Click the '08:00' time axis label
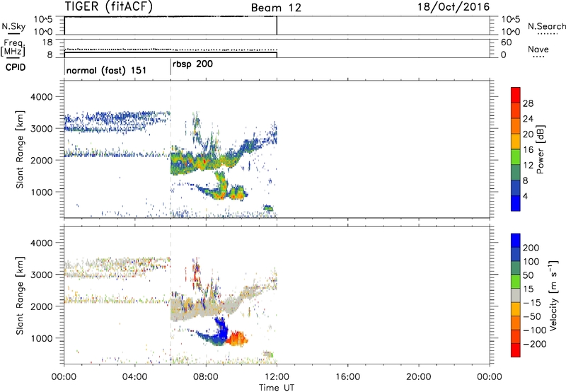 point(206,377)
